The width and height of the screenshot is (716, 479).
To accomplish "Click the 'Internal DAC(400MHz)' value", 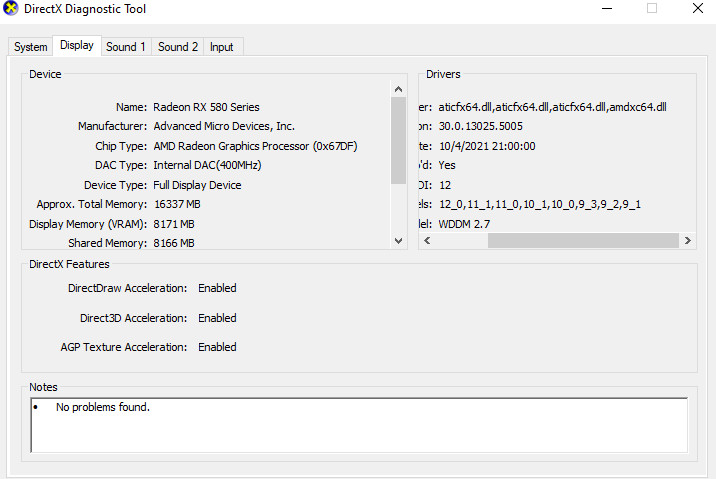I will [x=207, y=165].
